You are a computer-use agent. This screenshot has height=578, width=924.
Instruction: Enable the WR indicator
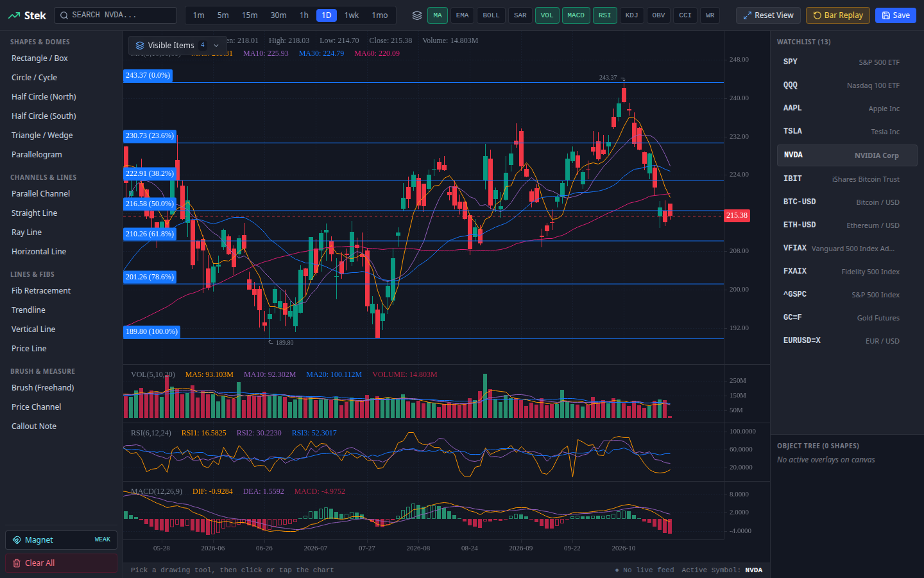pyautogui.click(x=710, y=15)
